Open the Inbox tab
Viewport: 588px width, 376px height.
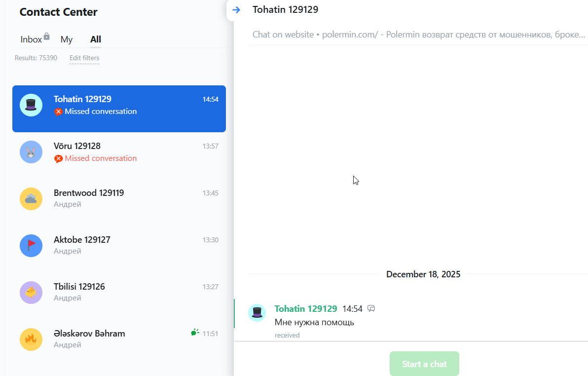tap(31, 39)
